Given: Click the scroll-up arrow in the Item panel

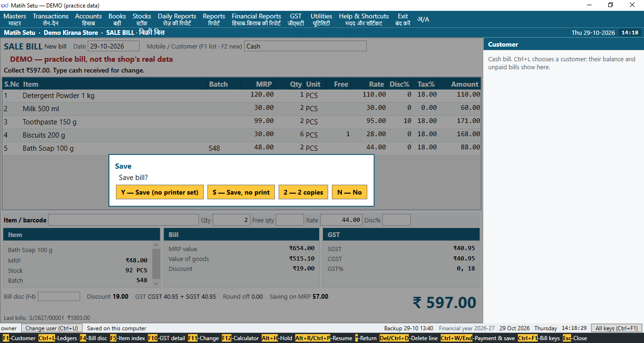Looking at the screenshot, I should point(156,245).
